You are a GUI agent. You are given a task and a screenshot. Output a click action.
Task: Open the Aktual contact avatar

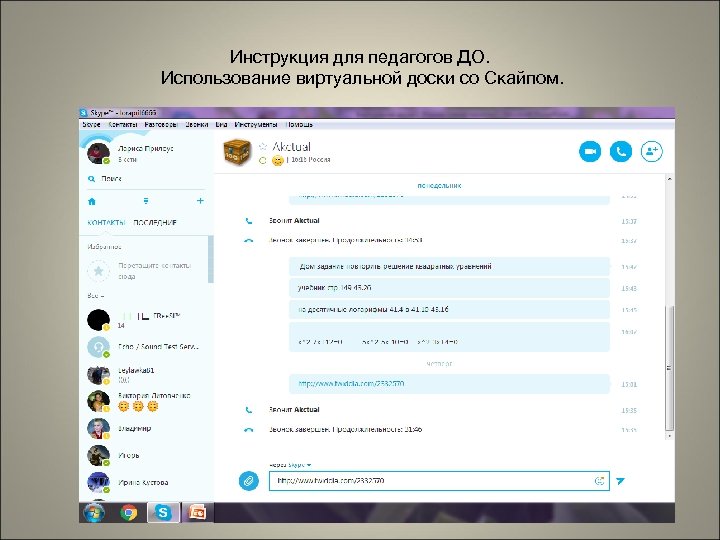click(x=237, y=152)
